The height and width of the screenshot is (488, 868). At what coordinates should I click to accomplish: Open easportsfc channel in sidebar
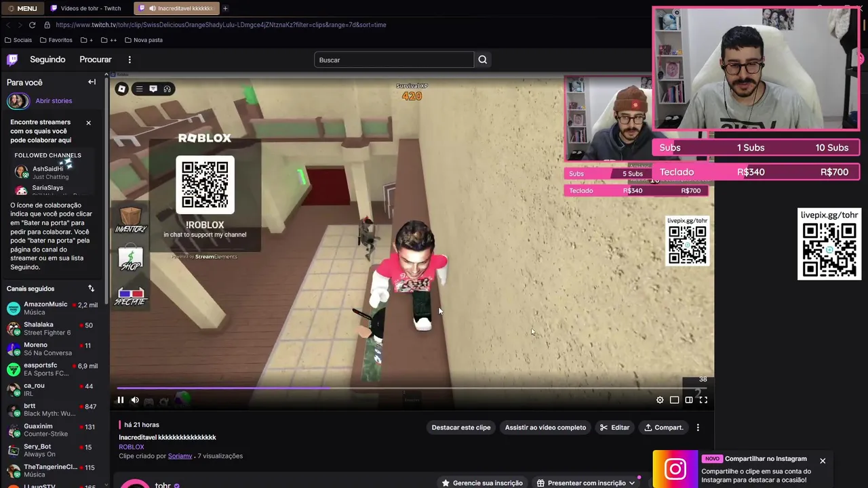coord(54,369)
